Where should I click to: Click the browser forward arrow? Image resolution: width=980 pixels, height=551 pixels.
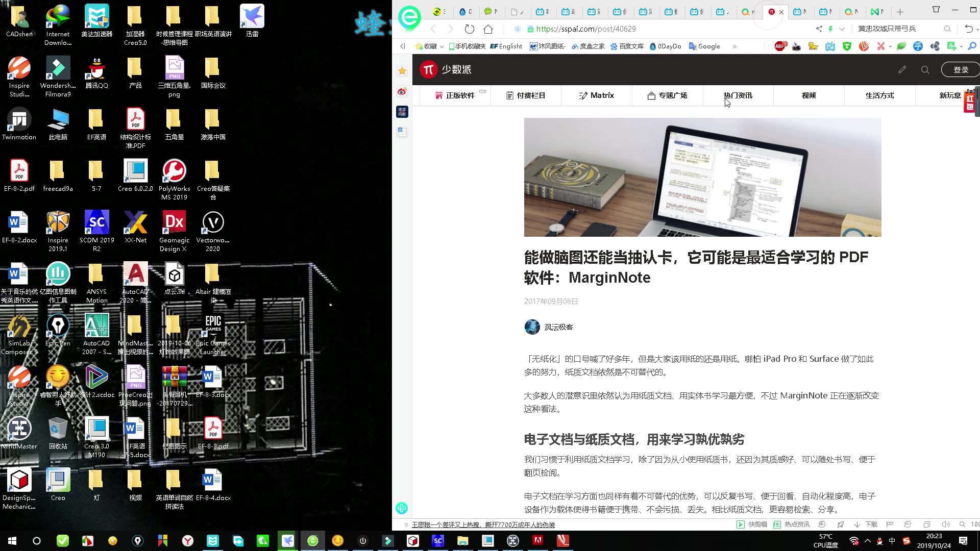click(451, 29)
